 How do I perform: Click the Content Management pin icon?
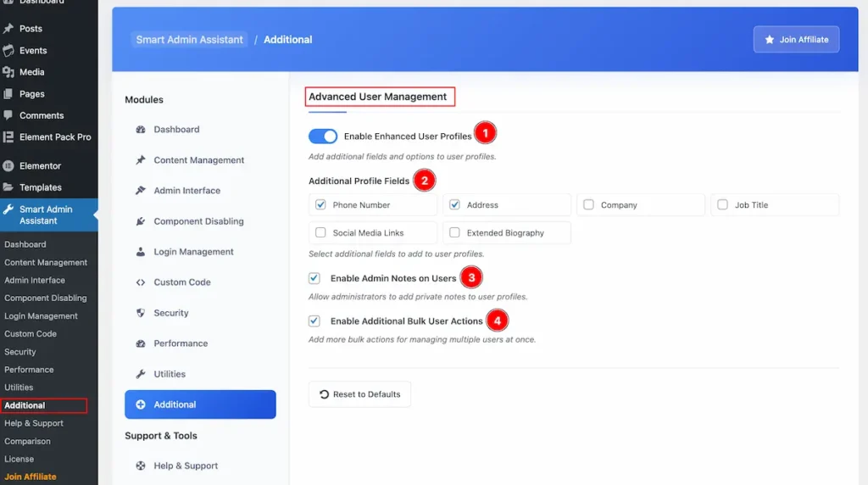pyautogui.click(x=141, y=160)
